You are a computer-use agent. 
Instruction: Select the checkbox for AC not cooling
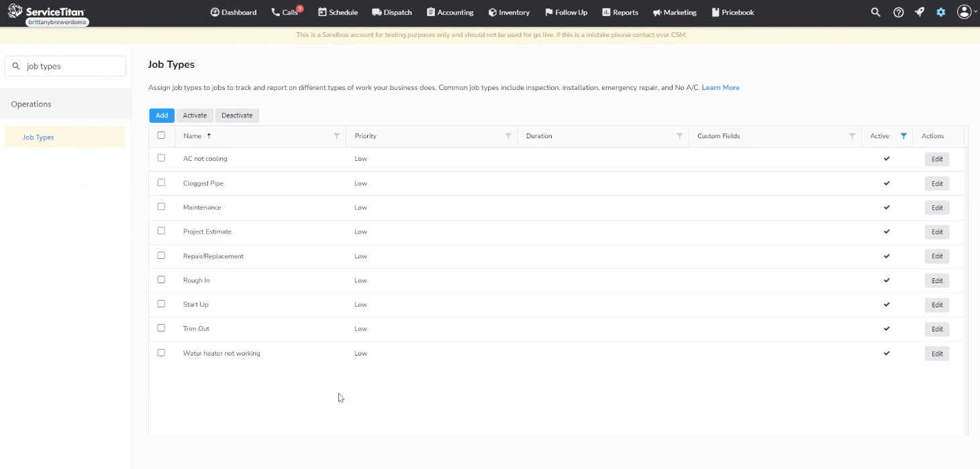161,158
